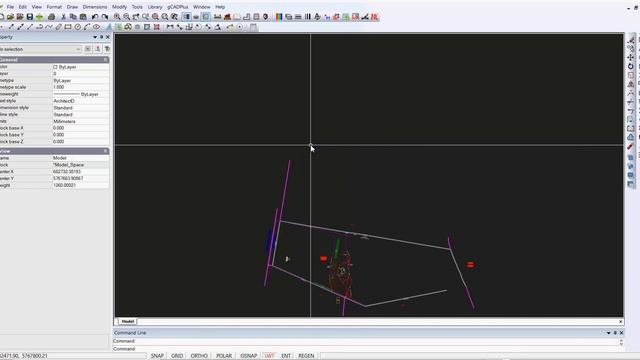640x360 pixels.
Task: Open the No selection dropdown
Action: (40, 49)
